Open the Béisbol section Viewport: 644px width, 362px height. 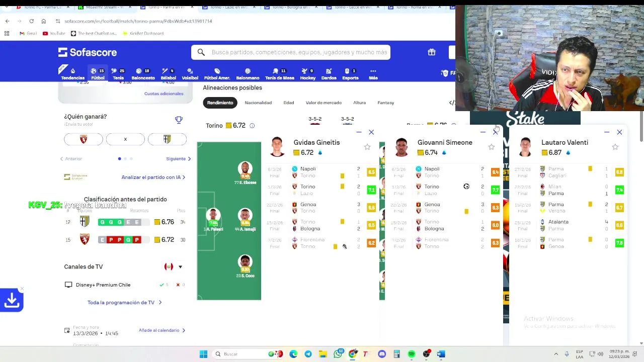[168, 74]
